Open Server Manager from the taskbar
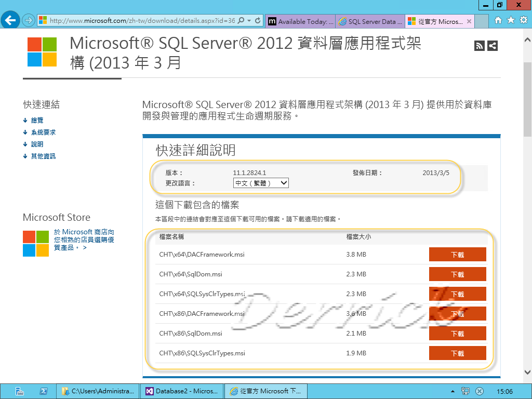The height and width of the screenshot is (399, 532). tap(20, 391)
